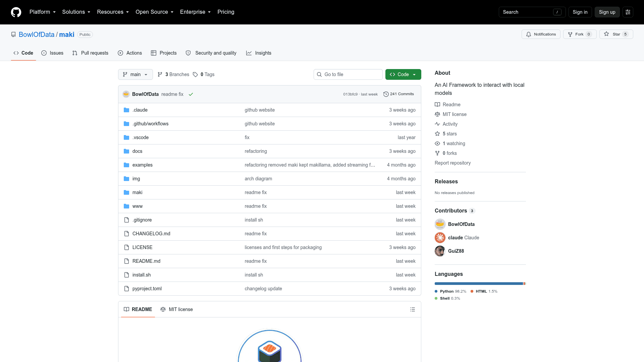Open the command palette icon beside Sign up

point(628,12)
